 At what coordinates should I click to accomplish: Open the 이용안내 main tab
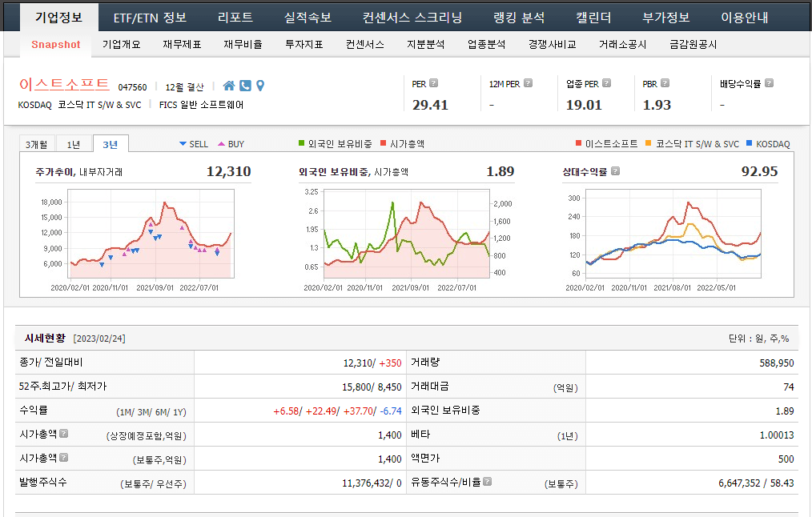745,18
